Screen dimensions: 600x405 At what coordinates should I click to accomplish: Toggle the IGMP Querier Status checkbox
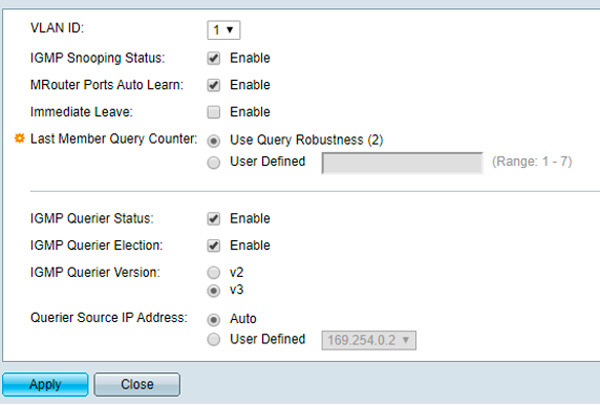click(x=214, y=219)
